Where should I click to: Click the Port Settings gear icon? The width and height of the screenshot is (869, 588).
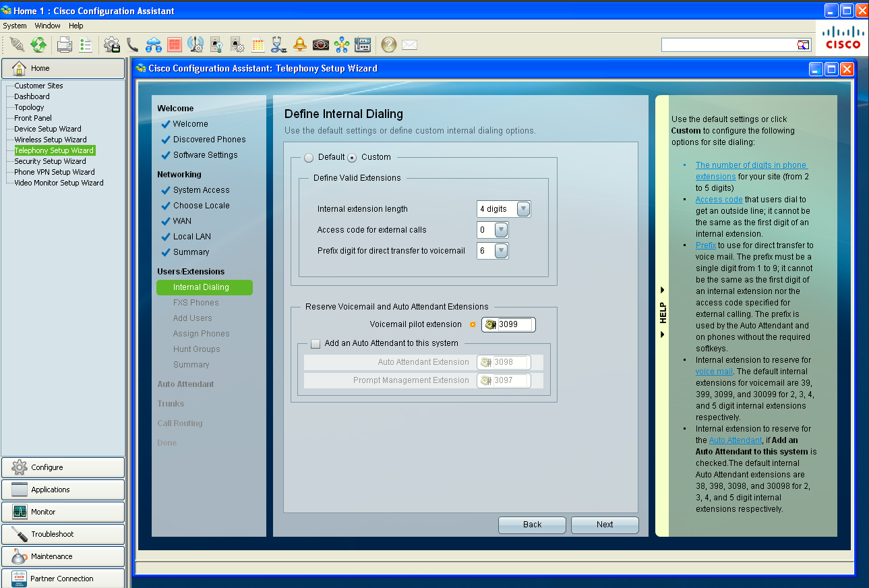click(x=237, y=45)
